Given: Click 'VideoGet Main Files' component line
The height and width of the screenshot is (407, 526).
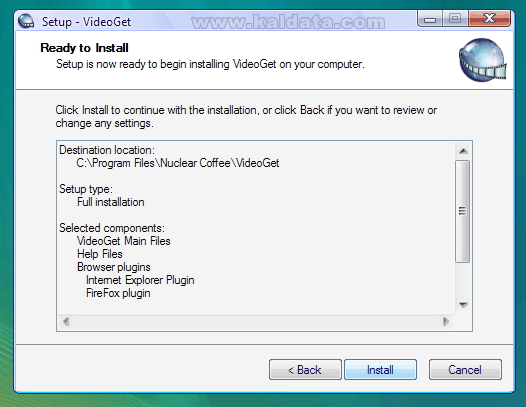Looking at the screenshot, I should (x=123, y=241).
